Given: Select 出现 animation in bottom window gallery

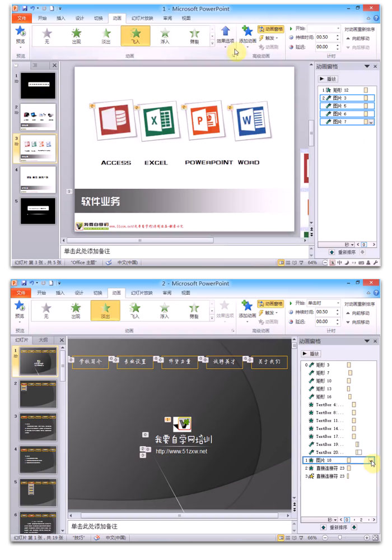Looking at the screenshot, I should tap(76, 310).
